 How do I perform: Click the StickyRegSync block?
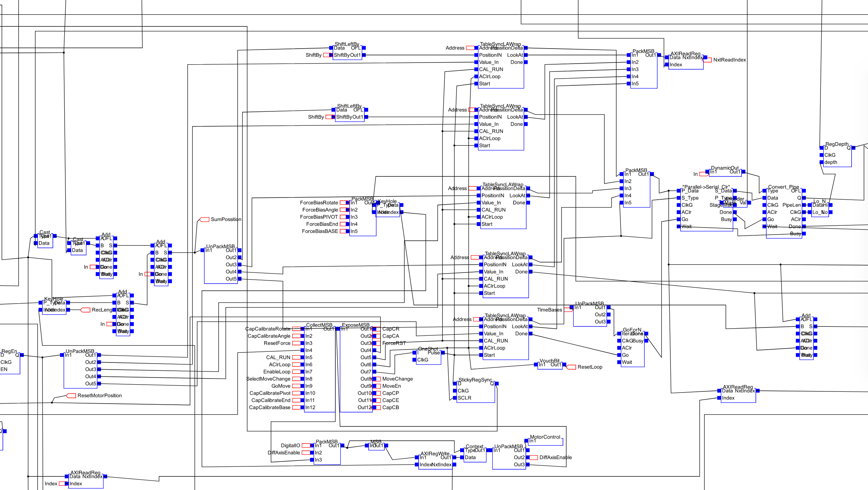coord(475,391)
